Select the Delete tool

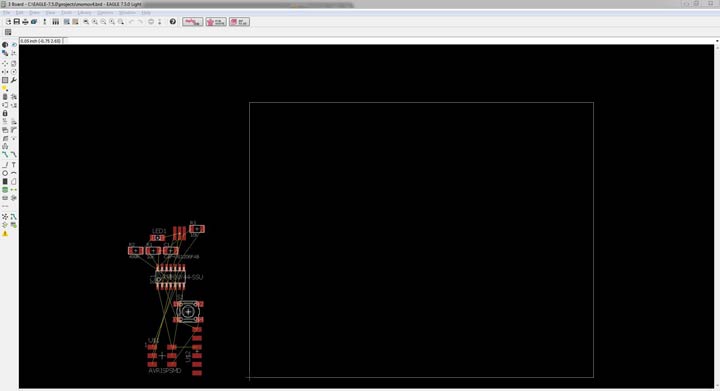pyautogui.click(x=5, y=97)
